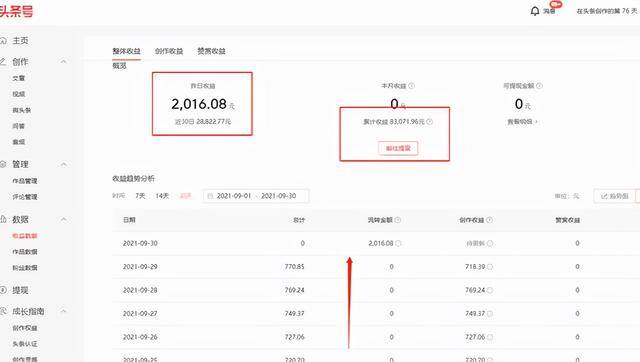Collapse the 成长指南 sidebar section
The width and height of the screenshot is (640, 362).
pos(64,311)
